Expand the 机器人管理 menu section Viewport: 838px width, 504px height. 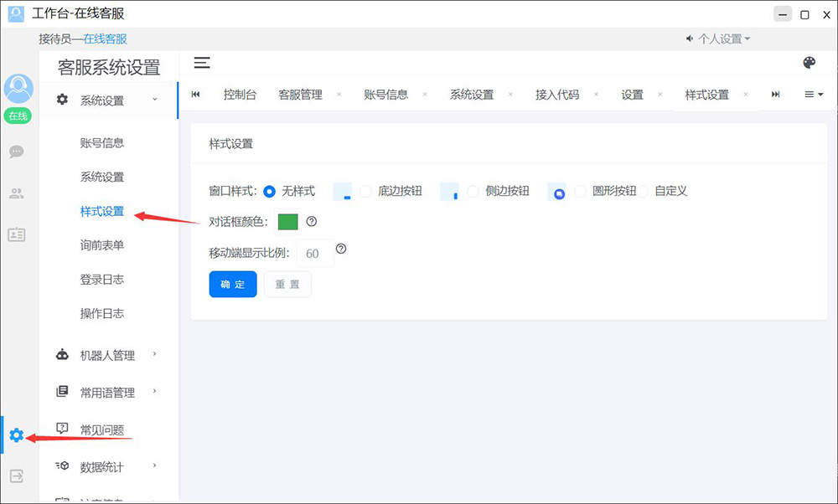coord(107,355)
